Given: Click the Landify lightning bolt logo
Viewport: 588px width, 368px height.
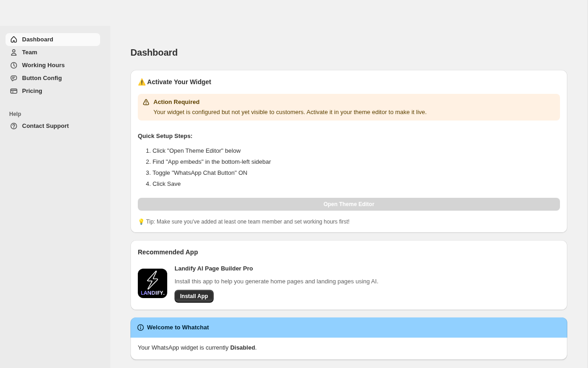Looking at the screenshot, I should [x=153, y=283].
